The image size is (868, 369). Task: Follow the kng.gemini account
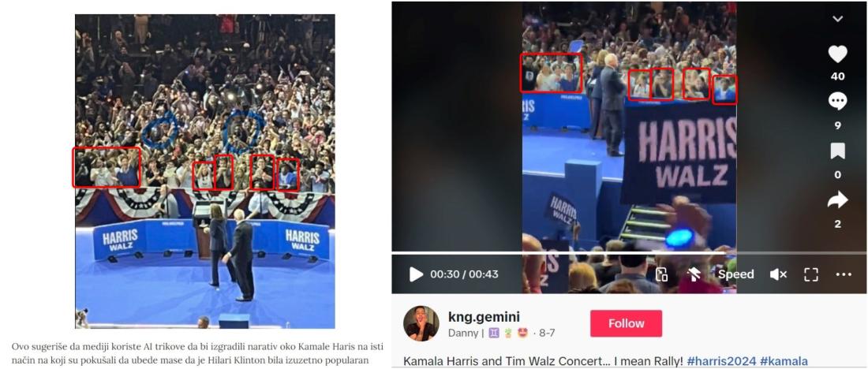[x=626, y=323]
